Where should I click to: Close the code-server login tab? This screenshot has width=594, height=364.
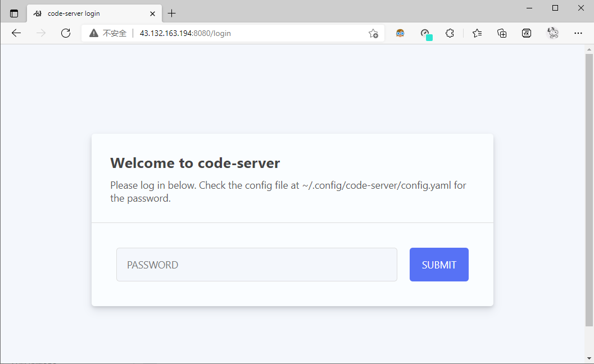tap(152, 13)
